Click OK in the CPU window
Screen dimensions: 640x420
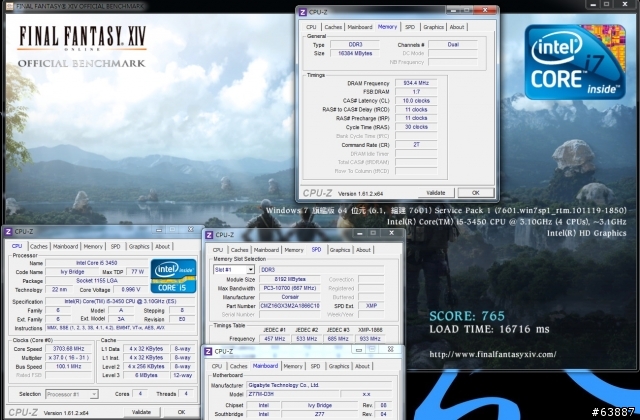click(181, 412)
